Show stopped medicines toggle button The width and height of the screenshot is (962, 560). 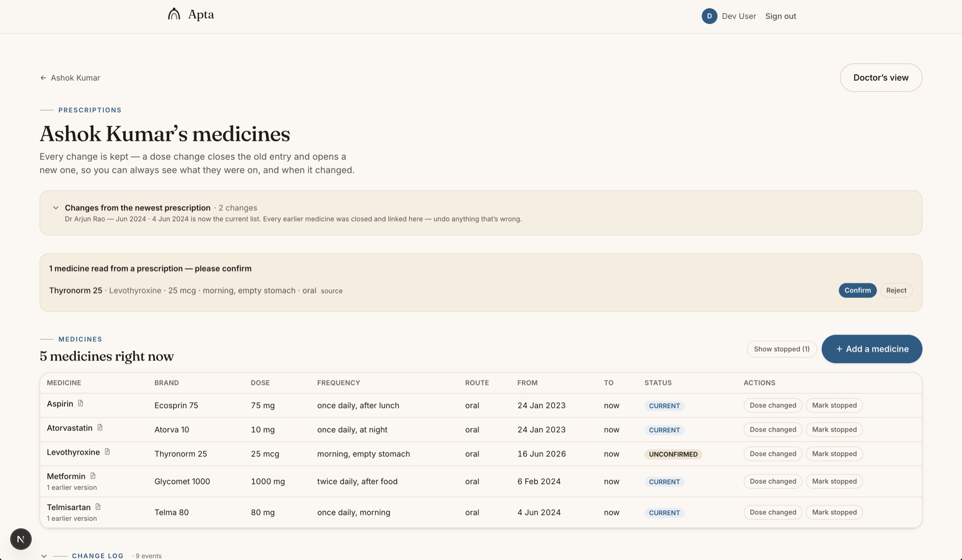coord(782,349)
